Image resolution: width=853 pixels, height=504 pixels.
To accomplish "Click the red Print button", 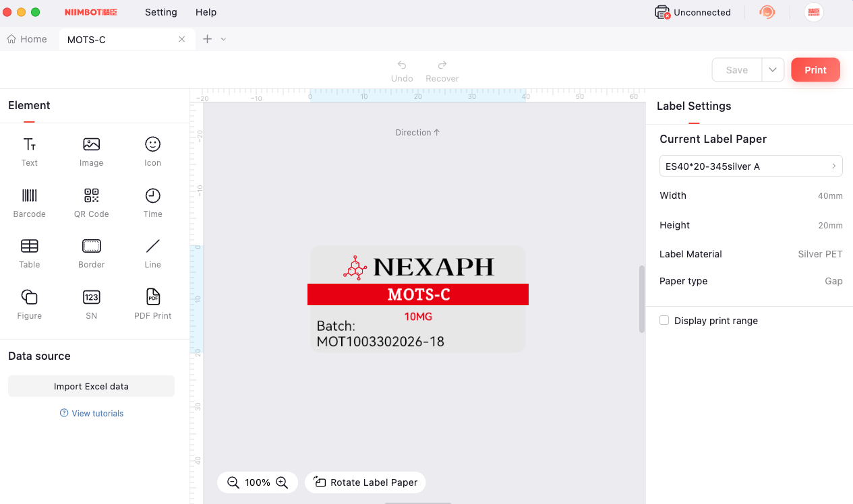I will 815,70.
